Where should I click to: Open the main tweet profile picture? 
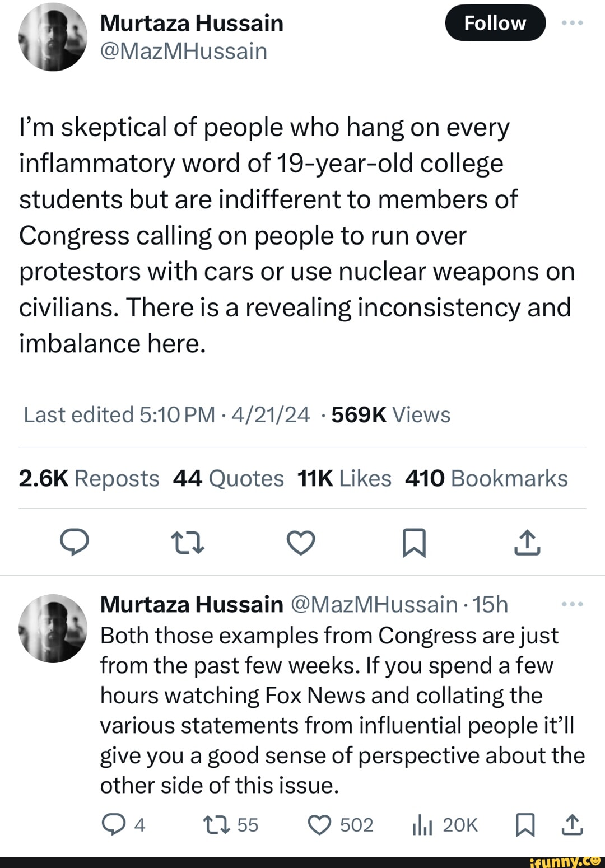(53, 37)
